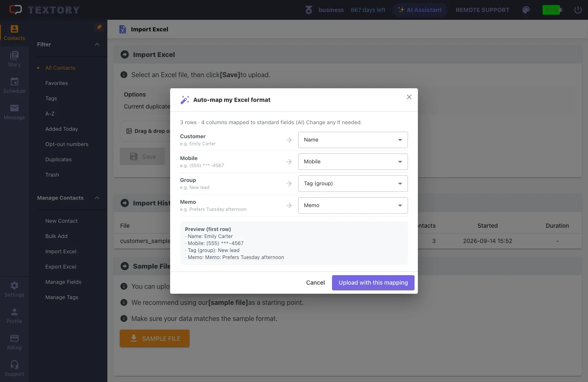Collapse the Filter section chevron
Screen dimensions: 588x382
97,45
